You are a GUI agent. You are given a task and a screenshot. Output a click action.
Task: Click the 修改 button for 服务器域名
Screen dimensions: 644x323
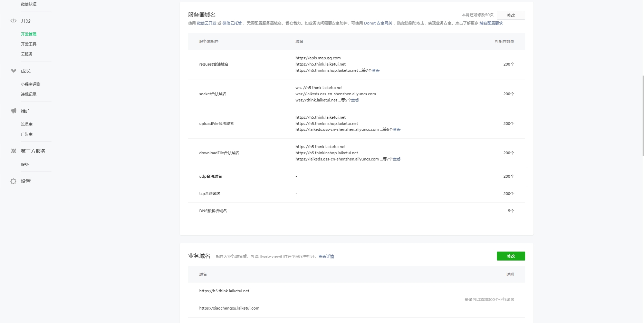click(x=511, y=15)
